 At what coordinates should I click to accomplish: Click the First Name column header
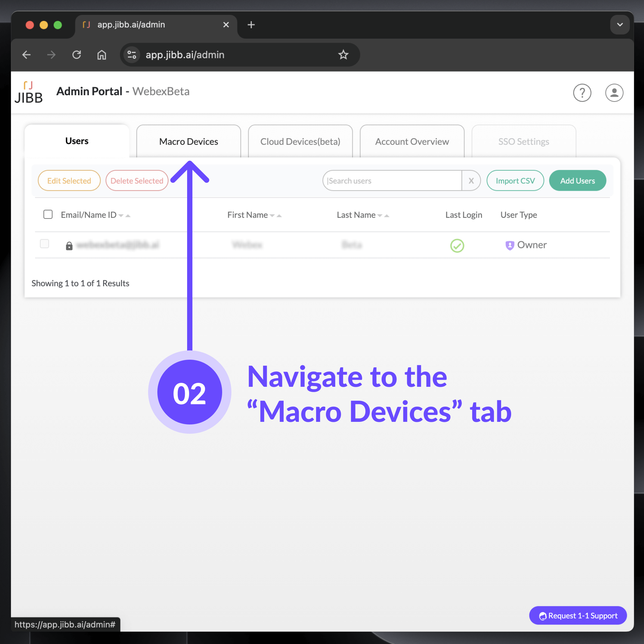(248, 215)
